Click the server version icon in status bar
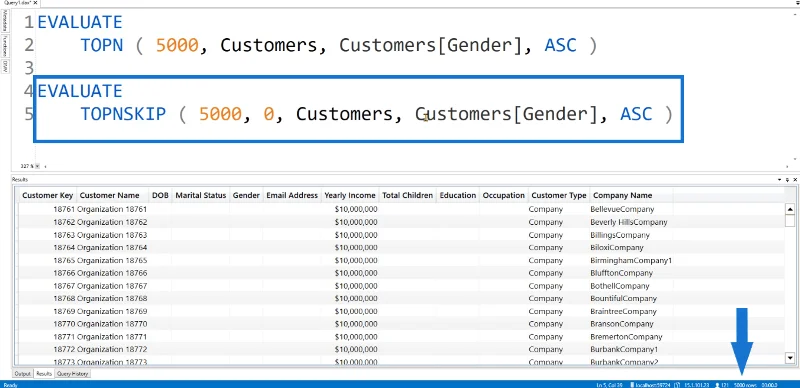800x388 pixels. (x=677, y=384)
